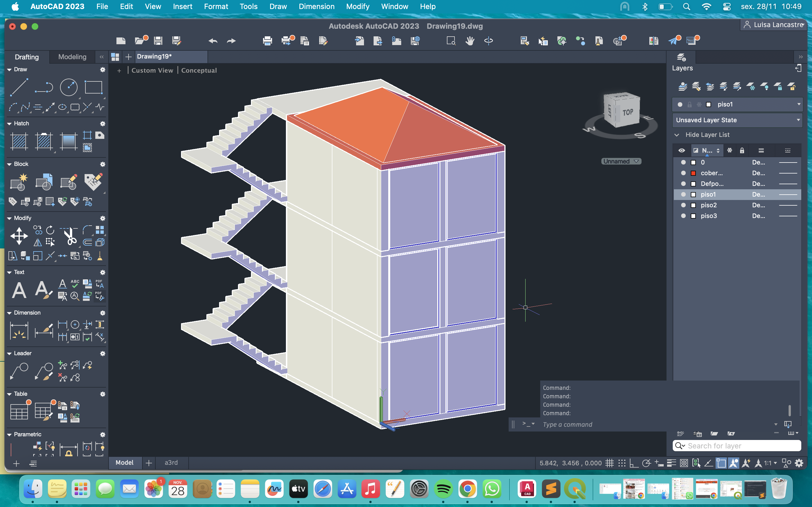Toggle grid display in status bar
This screenshot has height=507, width=812.
click(x=609, y=463)
